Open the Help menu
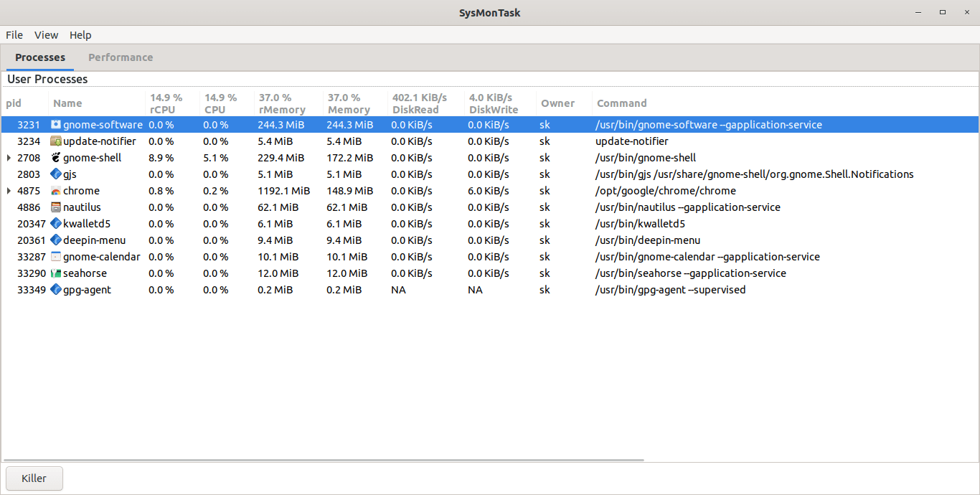980x495 pixels. [x=80, y=35]
